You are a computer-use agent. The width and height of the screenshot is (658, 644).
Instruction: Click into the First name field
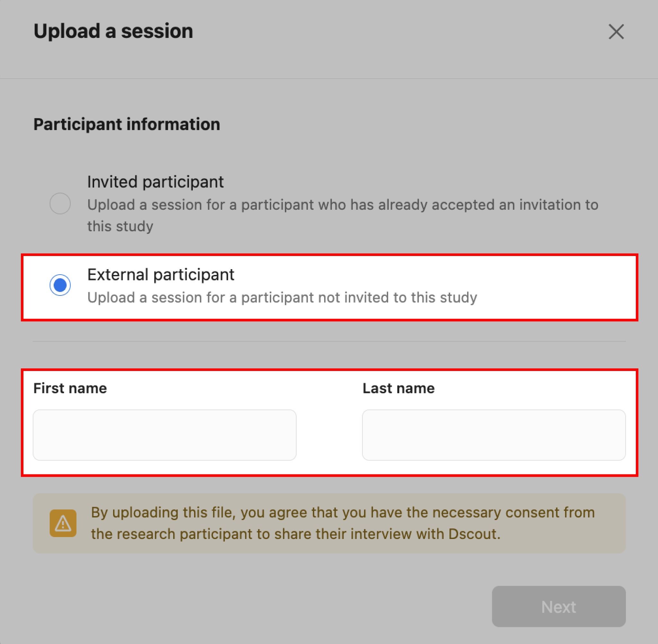tap(164, 435)
